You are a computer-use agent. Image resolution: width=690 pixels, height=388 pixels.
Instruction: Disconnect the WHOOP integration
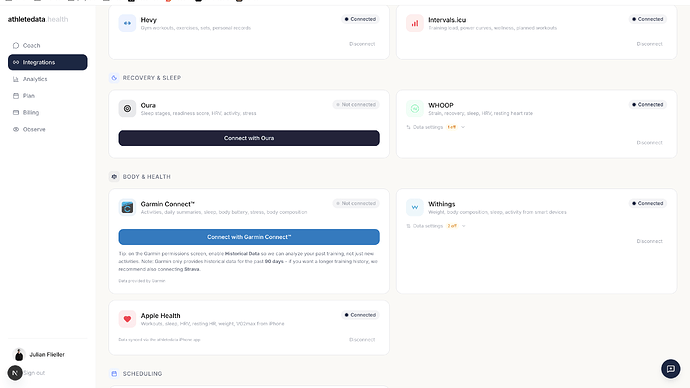click(x=650, y=143)
